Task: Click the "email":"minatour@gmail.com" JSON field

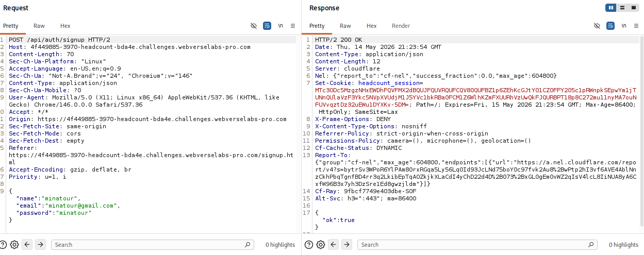Action: tap(68, 206)
